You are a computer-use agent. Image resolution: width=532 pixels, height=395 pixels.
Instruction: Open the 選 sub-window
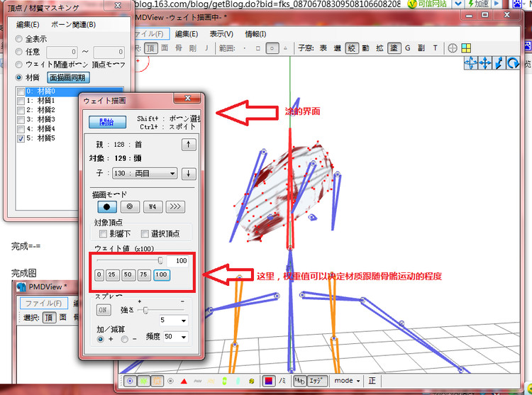337,48
